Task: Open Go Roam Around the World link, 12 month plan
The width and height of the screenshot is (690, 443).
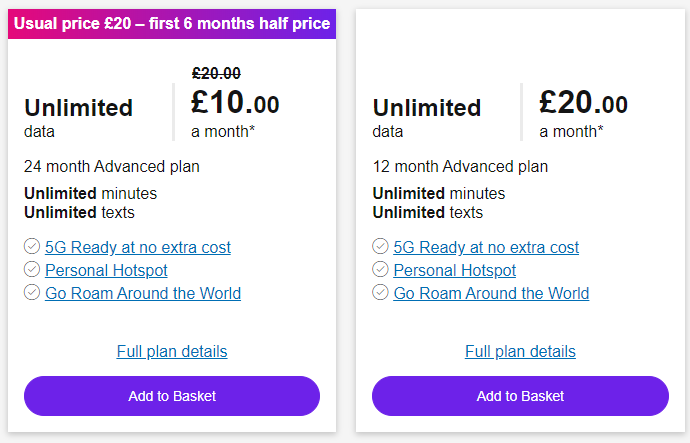Action: point(491,293)
